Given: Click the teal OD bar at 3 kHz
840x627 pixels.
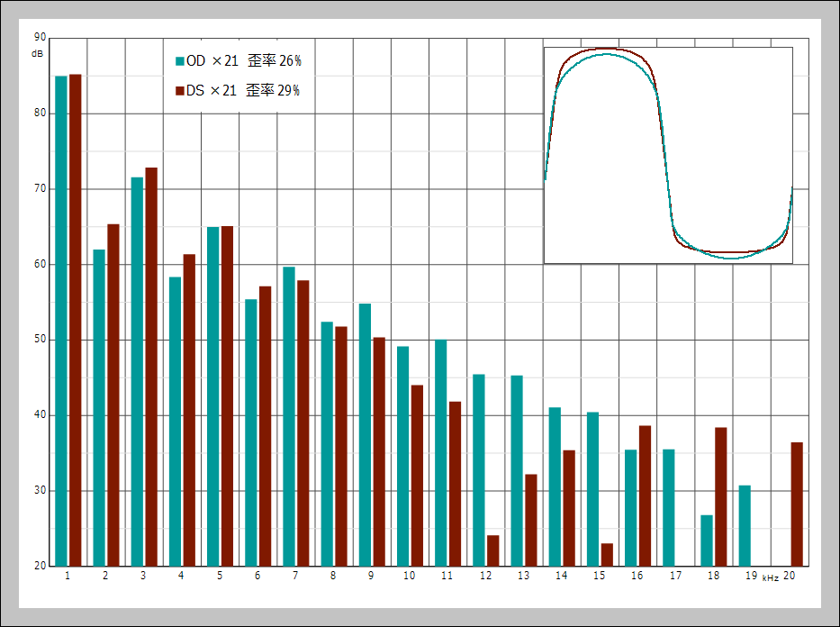Looking at the screenshot, I should (137, 371).
